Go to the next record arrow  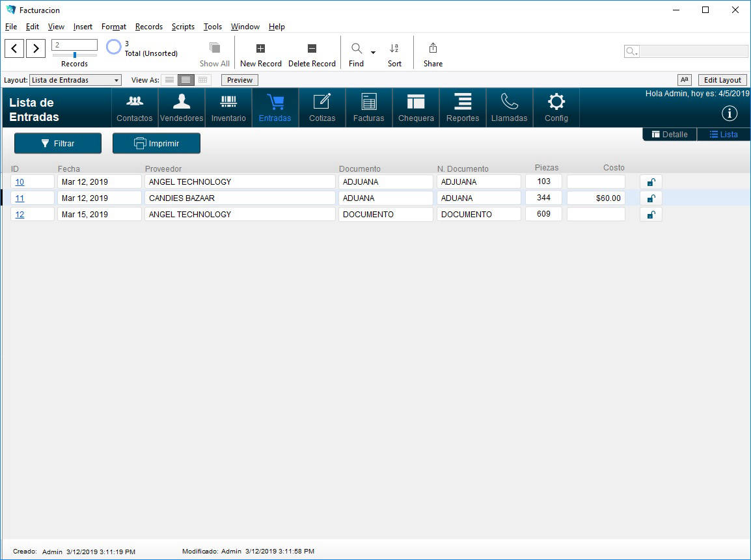(36, 48)
